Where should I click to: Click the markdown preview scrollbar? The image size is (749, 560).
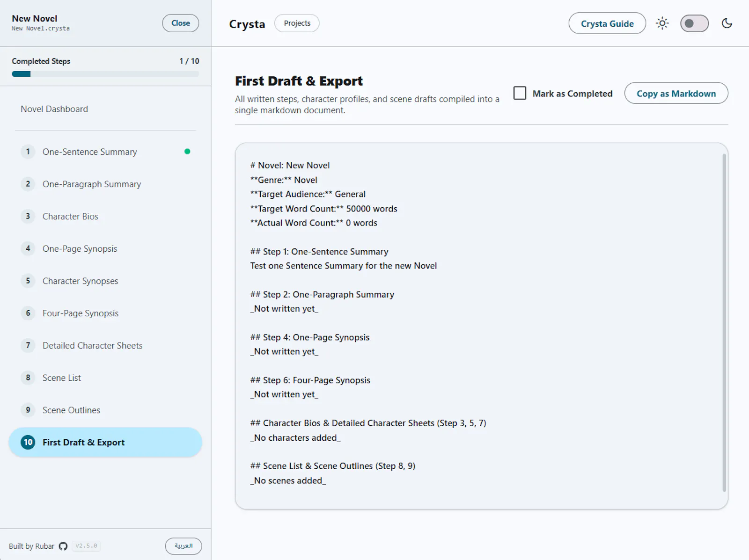(x=724, y=323)
